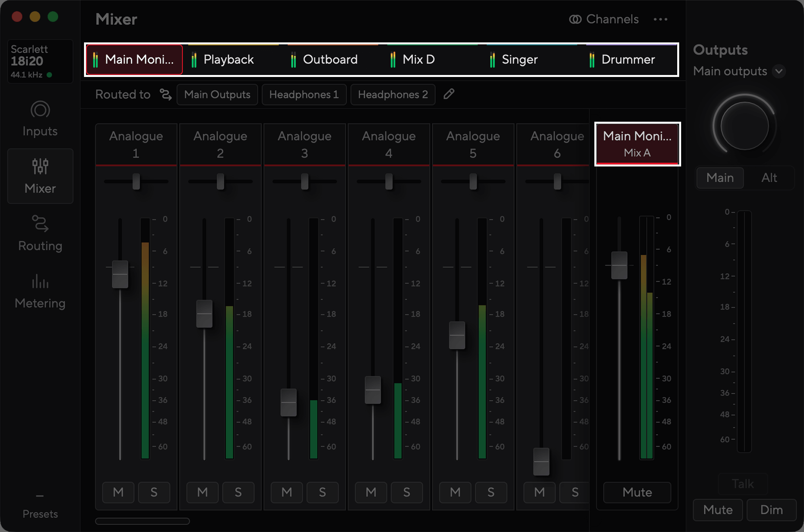
Task: Click the Main Moni... Mix A header
Action: (x=638, y=144)
